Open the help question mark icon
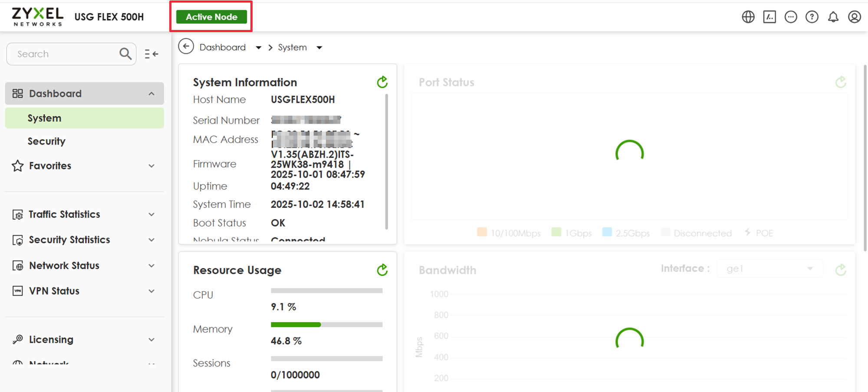The height and width of the screenshot is (392, 868). (x=812, y=17)
